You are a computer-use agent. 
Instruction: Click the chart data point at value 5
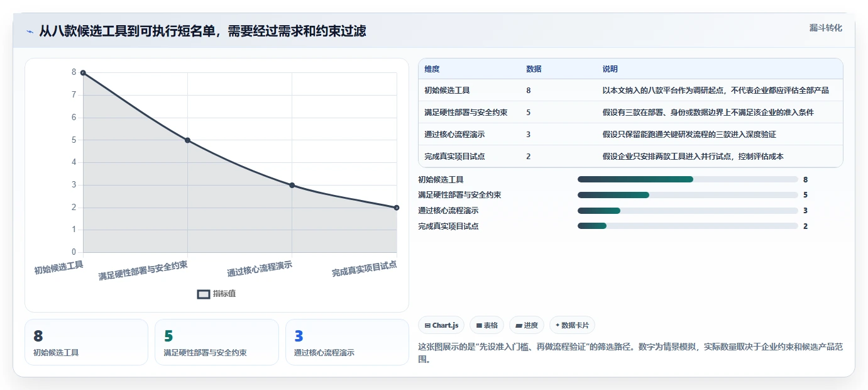tap(187, 140)
